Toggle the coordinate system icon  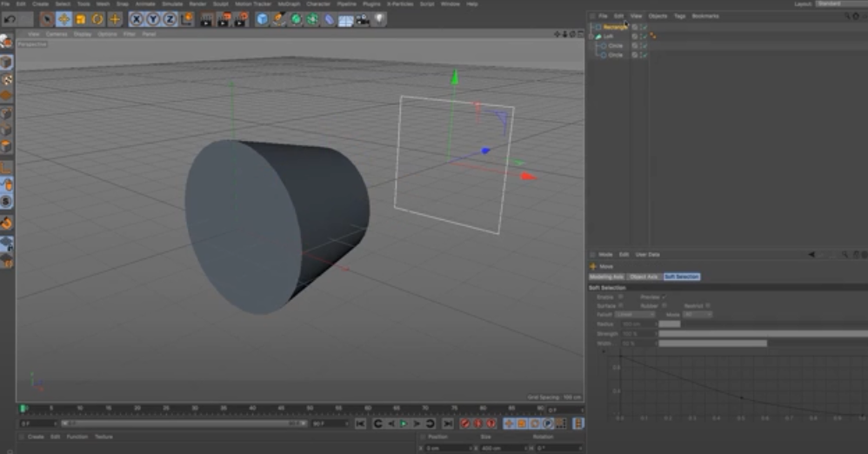click(x=187, y=19)
